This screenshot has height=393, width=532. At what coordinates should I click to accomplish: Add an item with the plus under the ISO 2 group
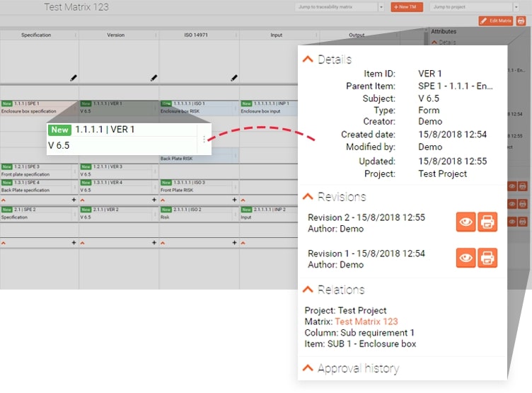234,242
